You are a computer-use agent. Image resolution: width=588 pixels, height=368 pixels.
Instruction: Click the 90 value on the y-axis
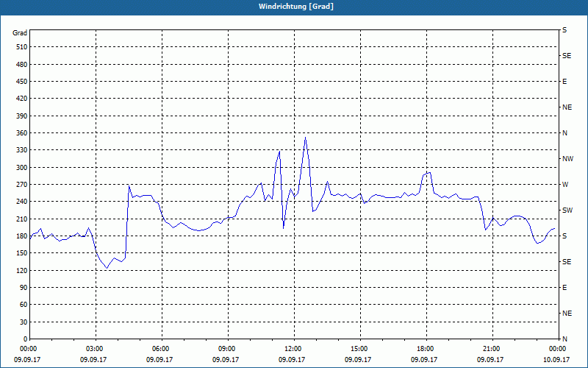click(x=24, y=288)
